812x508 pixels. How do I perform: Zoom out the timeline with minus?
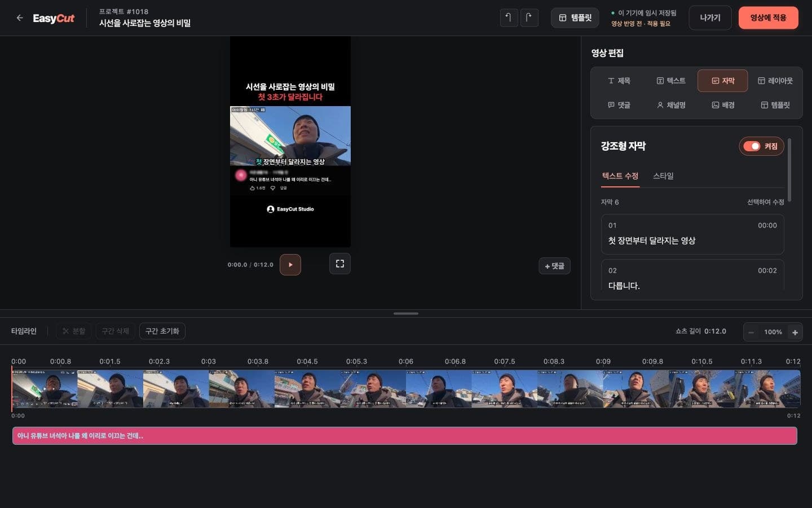click(x=751, y=332)
